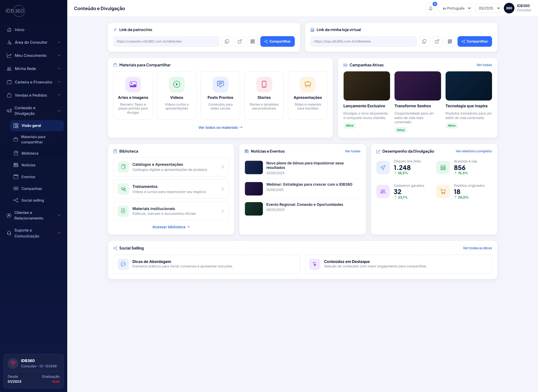Expand Meu Crescimento menu
This screenshot has width=538, height=392.
34,55
